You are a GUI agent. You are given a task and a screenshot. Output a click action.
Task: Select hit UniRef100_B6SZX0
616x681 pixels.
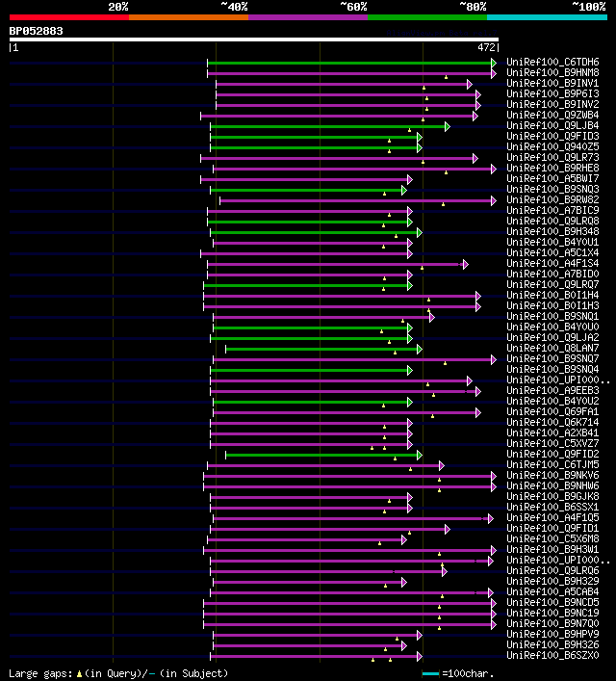pyautogui.click(x=552, y=655)
